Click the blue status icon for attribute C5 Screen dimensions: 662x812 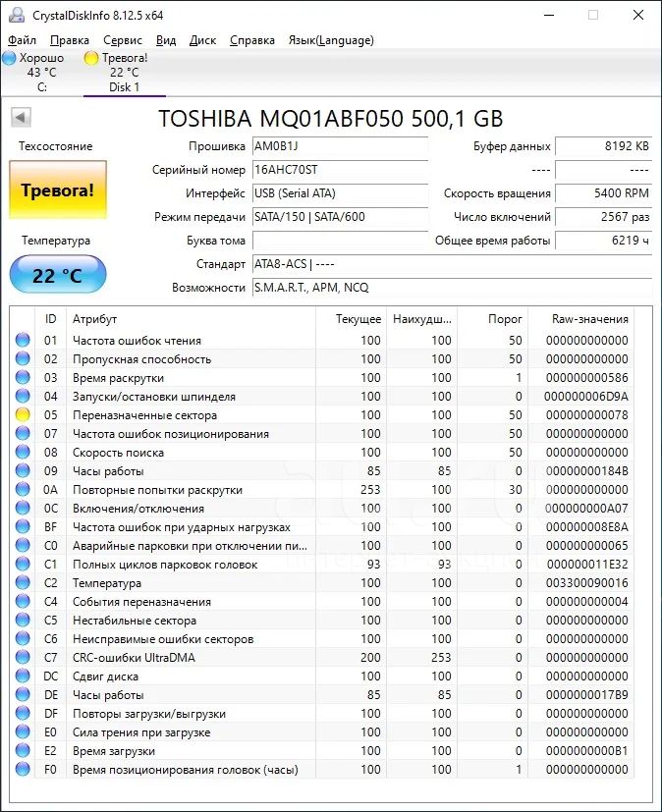pyautogui.click(x=23, y=620)
